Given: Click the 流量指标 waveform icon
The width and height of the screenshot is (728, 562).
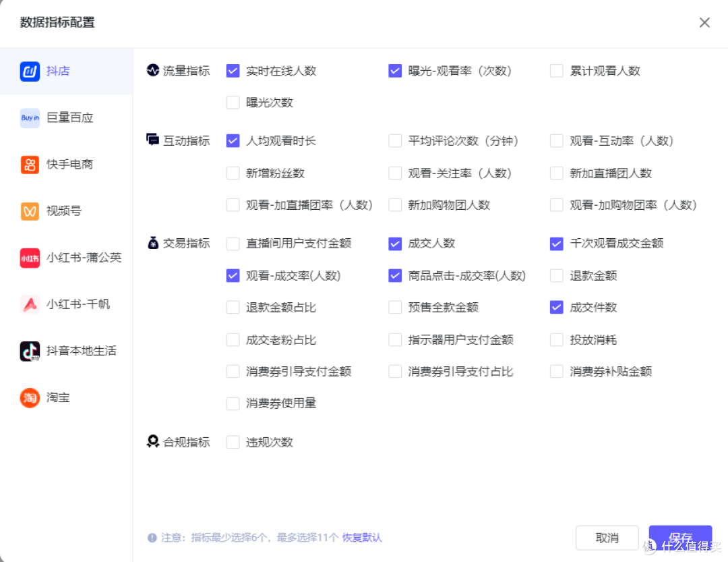Looking at the screenshot, I should point(153,70).
